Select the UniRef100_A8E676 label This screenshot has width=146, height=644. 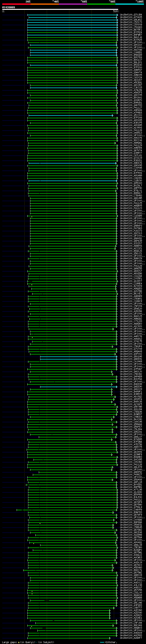tap(131, 163)
